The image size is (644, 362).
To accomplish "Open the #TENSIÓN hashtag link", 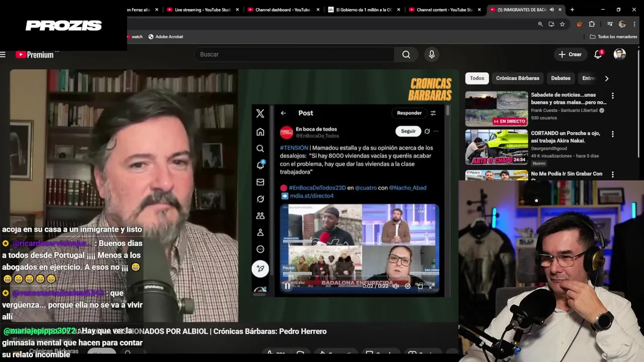I will (294, 148).
